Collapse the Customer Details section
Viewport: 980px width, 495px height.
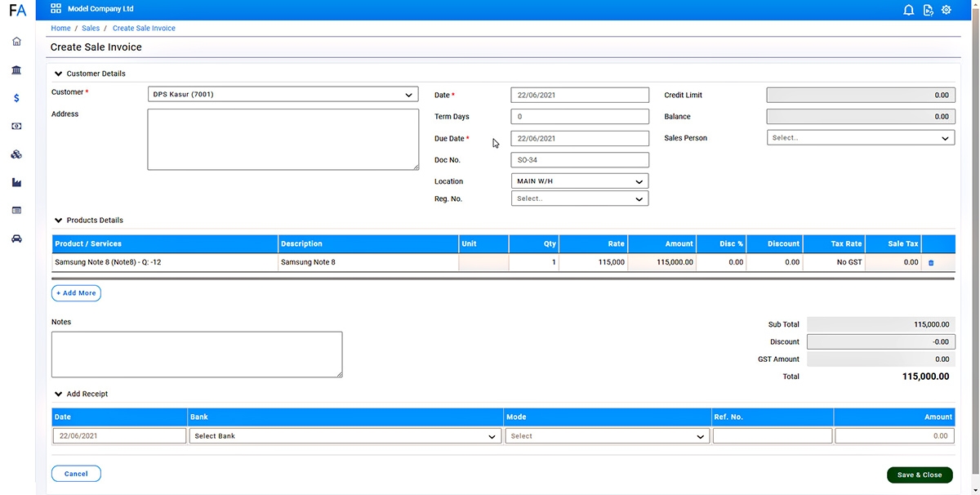tap(59, 74)
